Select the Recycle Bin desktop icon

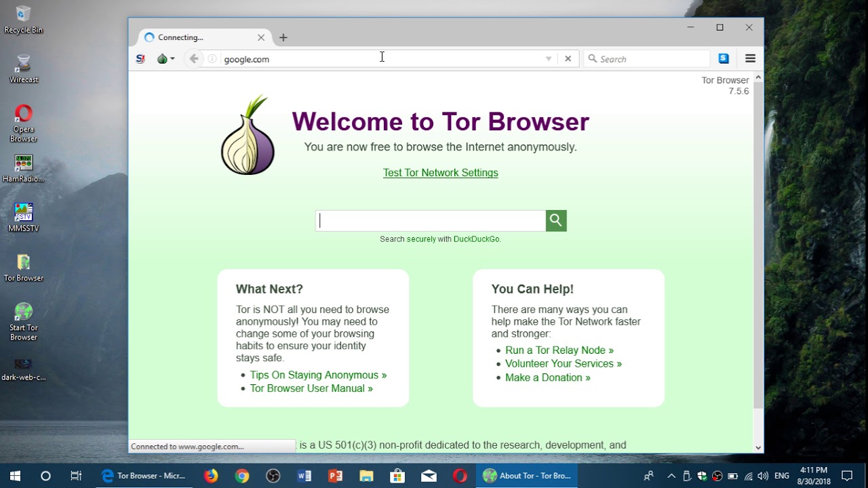[x=23, y=20]
